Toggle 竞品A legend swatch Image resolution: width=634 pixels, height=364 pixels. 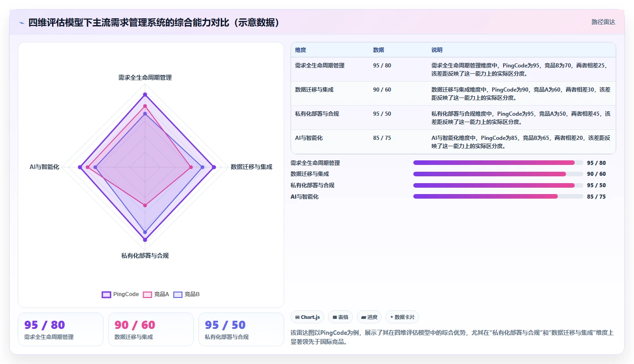pyautogui.click(x=147, y=294)
